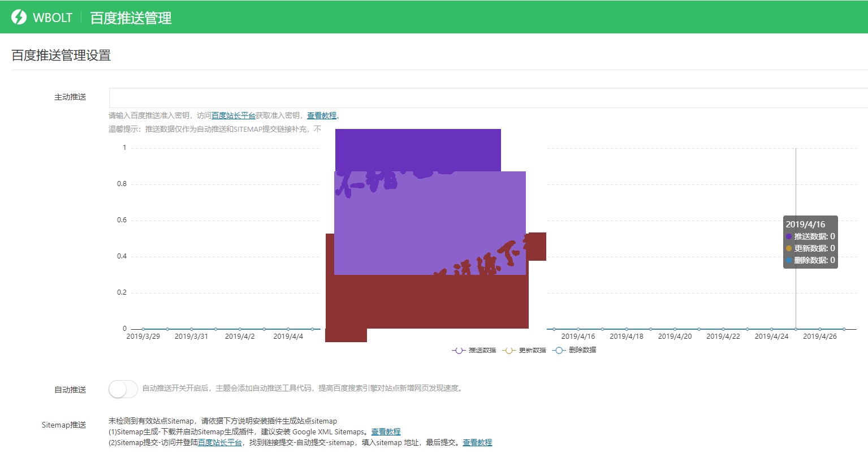
Task: Toggle 删除数据 series in chart legend
Action: click(x=574, y=351)
